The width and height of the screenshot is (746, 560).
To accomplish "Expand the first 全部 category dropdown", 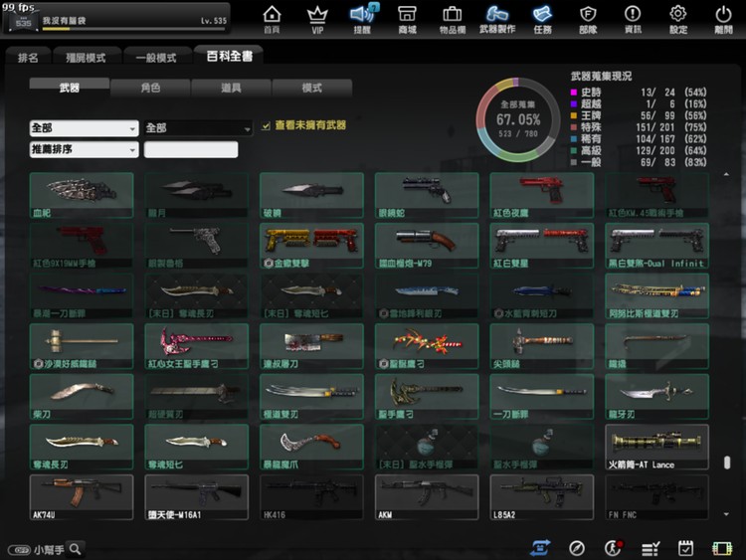I will click(x=84, y=128).
